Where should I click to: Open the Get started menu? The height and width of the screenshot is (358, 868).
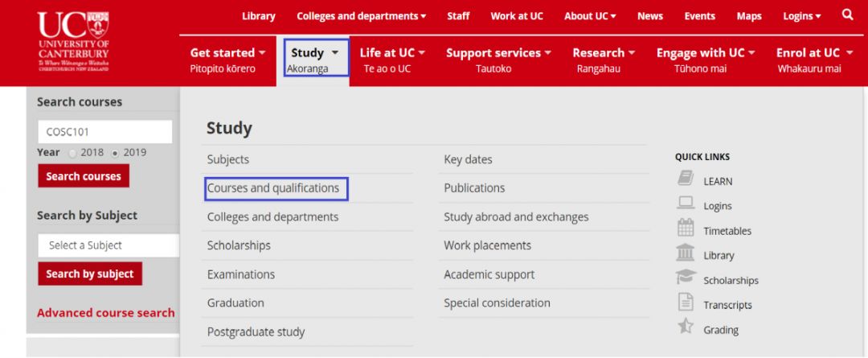(227, 60)
